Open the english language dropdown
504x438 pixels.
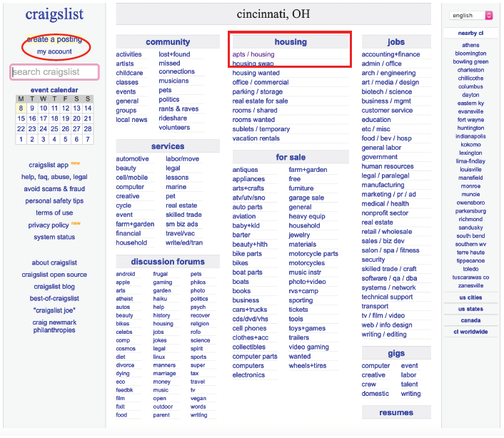point(471,16)
